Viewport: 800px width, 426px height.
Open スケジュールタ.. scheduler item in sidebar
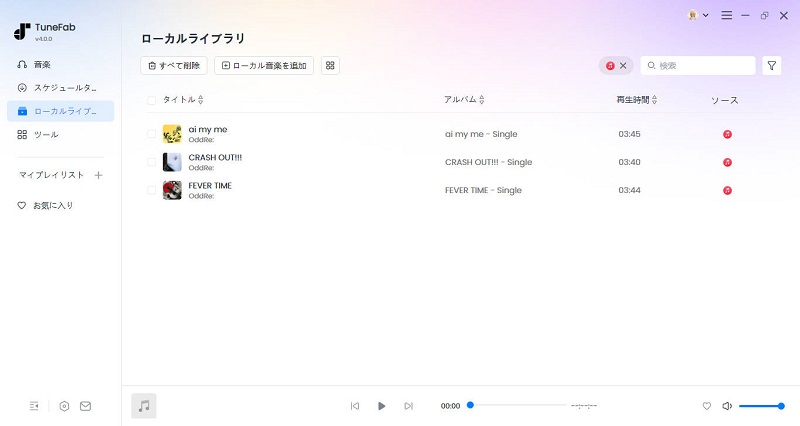click(60, 88)
